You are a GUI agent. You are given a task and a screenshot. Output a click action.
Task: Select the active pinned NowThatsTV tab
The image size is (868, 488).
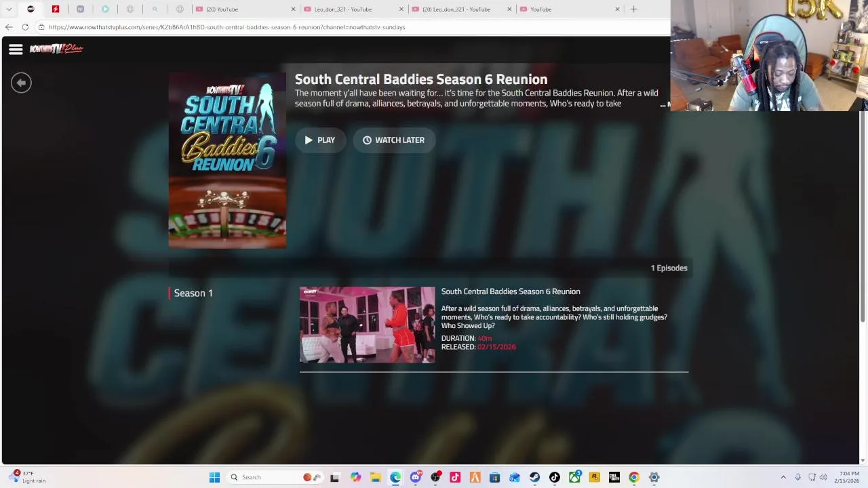tap(31, 9)
